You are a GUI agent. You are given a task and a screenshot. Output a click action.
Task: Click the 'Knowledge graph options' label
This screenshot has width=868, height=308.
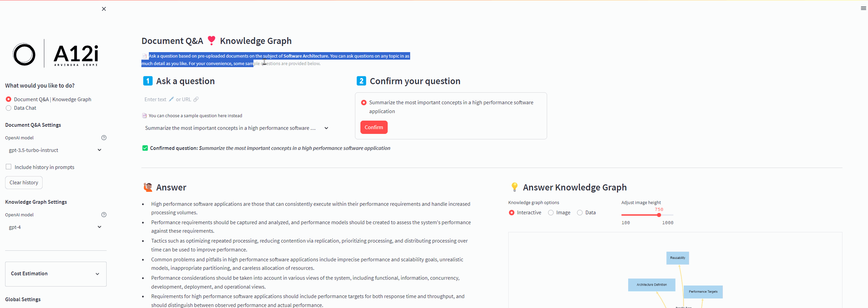tap(534, 202)
